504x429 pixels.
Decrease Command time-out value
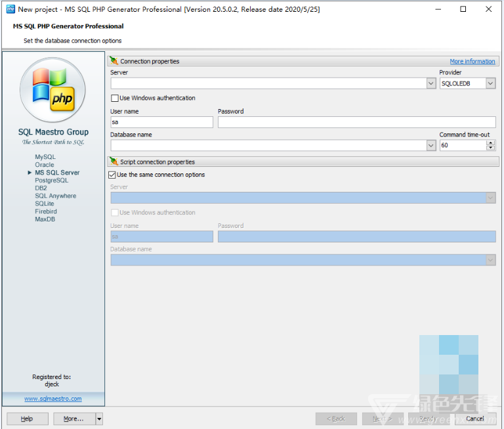[490, 148]
